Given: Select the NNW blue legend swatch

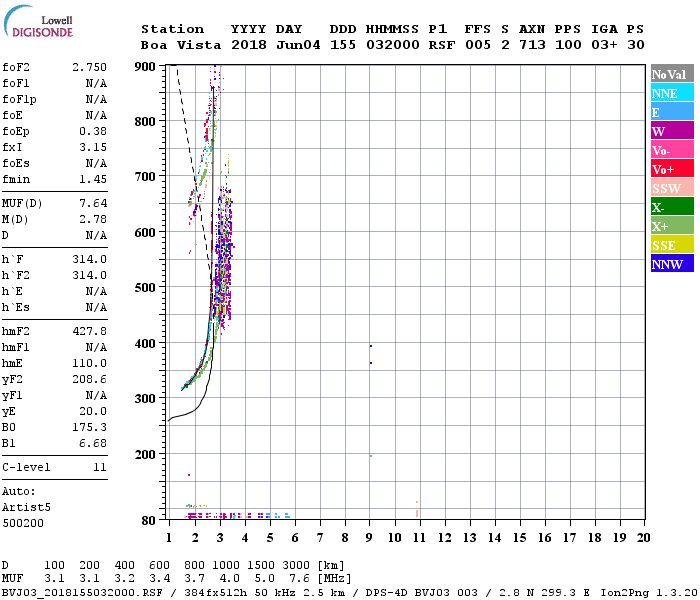Looking at the screenshot, I should coord(672,263).
